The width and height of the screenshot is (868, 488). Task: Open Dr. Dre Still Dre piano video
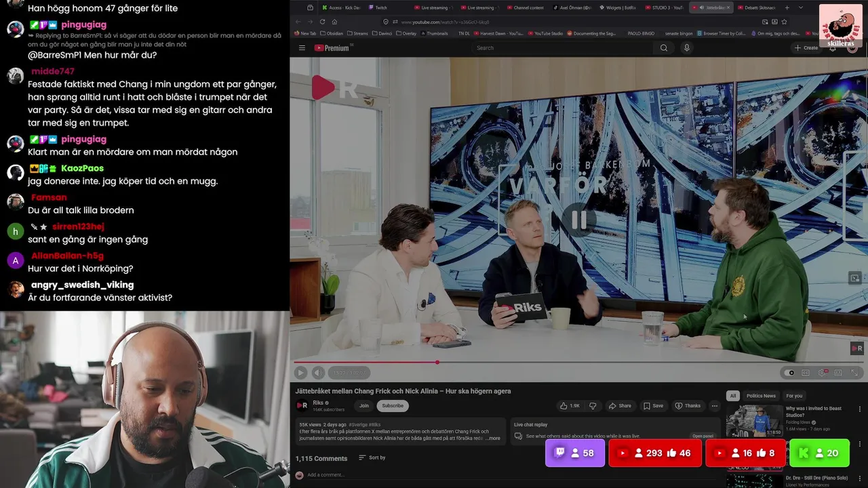tap(816, 478)
